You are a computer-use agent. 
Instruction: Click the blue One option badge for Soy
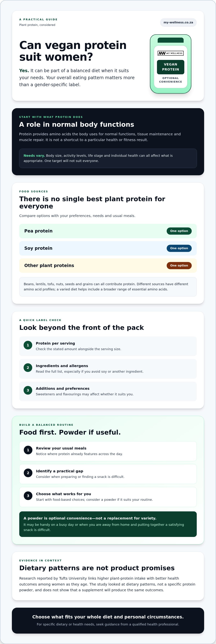pos(179,248)
